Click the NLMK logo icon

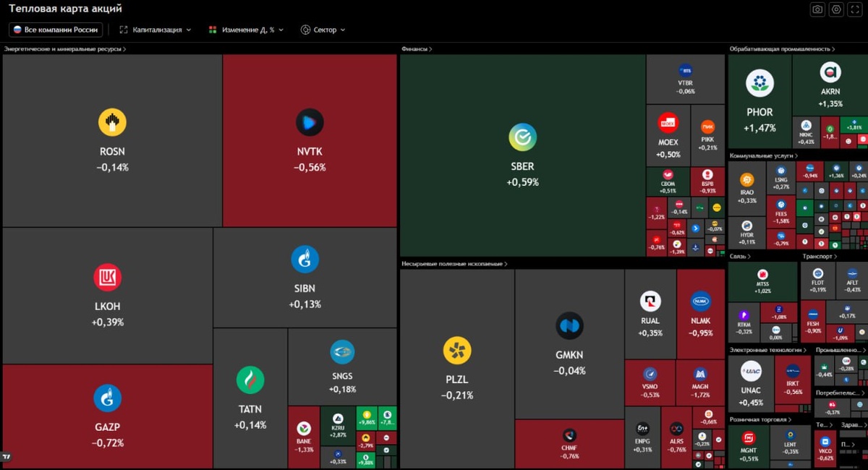click(x=700, y=302)
